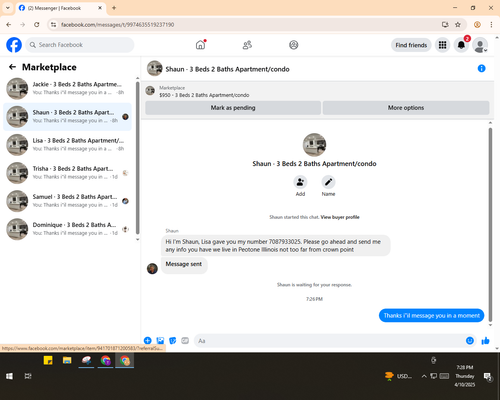
Task: Open more actions plus icon
Action: coord(148,340)
